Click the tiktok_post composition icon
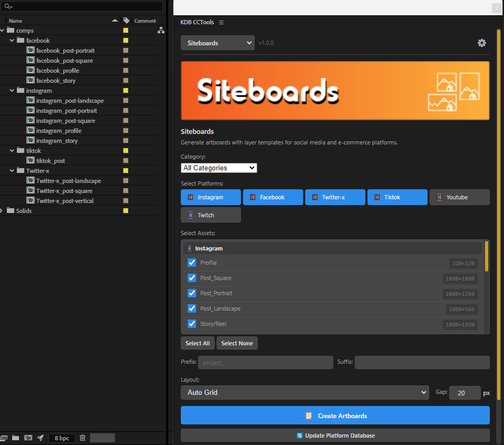504x445 pixels. (x=31, y=160)
